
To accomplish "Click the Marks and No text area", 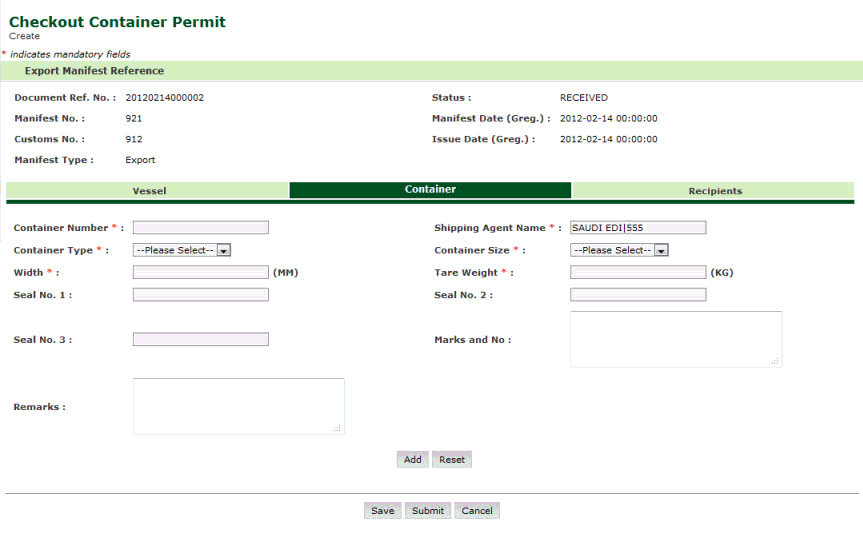I will tap(675, 339).
